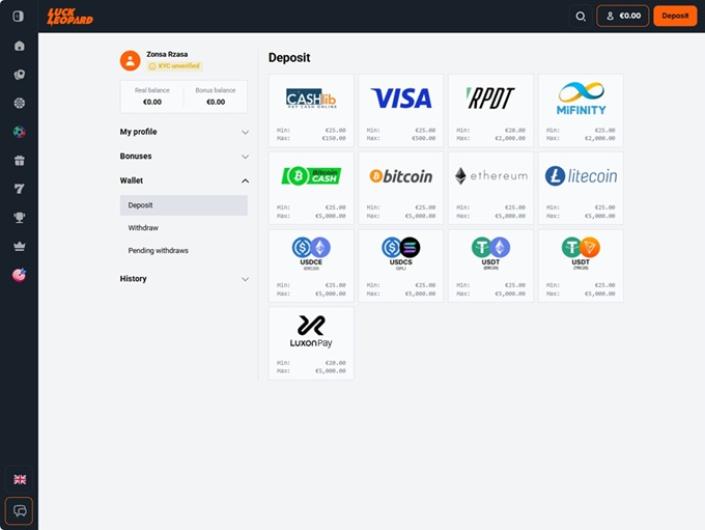
Task: Open the lucky seven slots icon
Action: coord(19,189)
